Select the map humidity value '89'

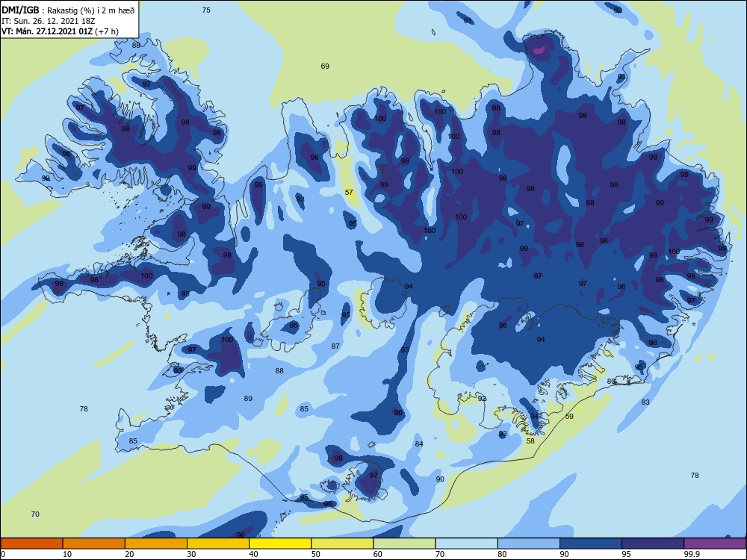pyautogui.click(x=248, y=399)
